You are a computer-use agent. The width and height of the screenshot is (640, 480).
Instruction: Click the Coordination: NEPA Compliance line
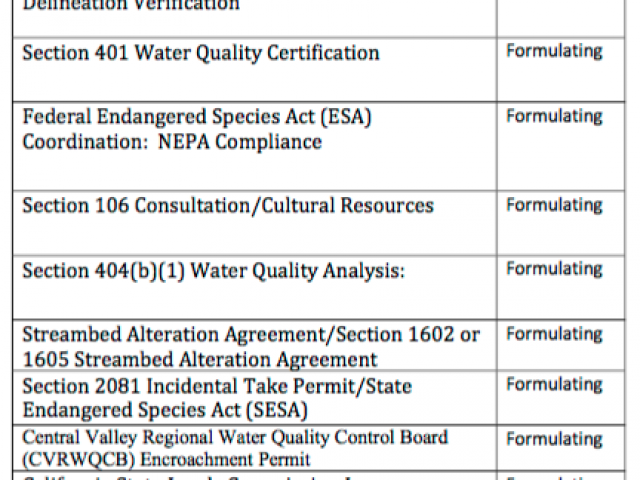[x=172, y=142]
